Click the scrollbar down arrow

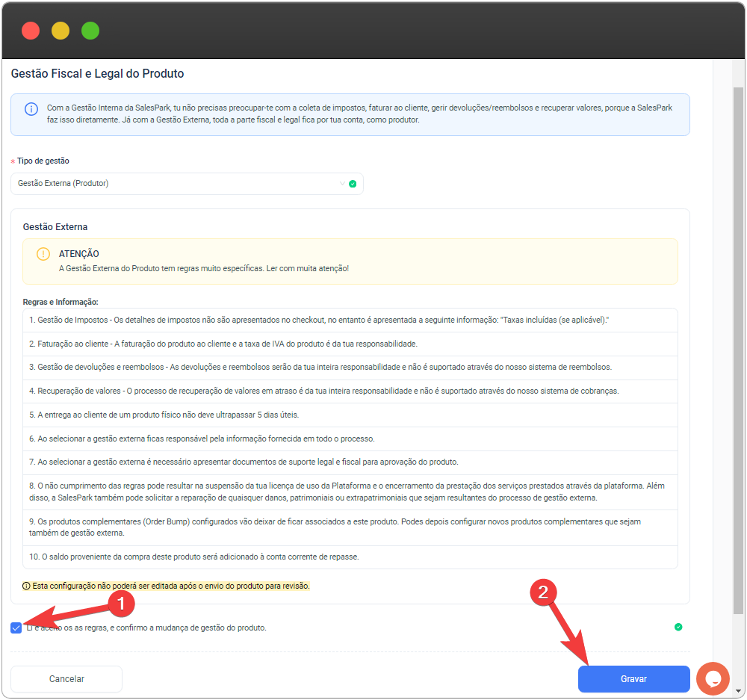point(738,691)
